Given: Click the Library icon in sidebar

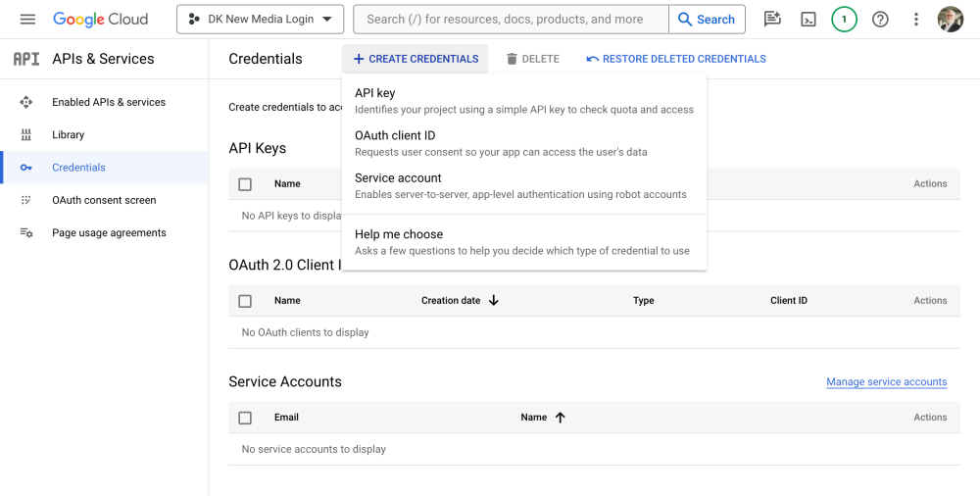Looking at the screenshot, I should 26,134.
